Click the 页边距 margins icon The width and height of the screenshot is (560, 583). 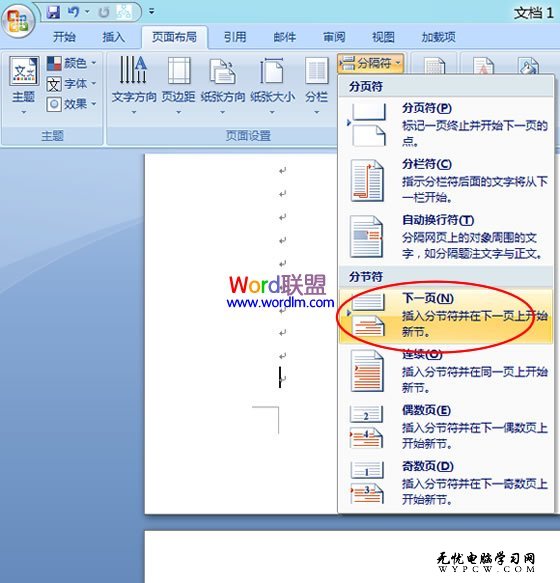tap(179, 71)
